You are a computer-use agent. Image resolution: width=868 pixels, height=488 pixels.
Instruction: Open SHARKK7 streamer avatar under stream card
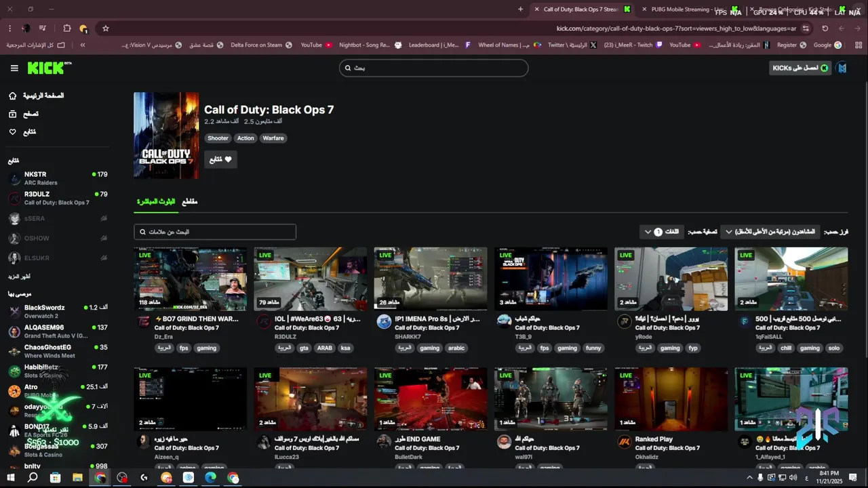[384, 321]
